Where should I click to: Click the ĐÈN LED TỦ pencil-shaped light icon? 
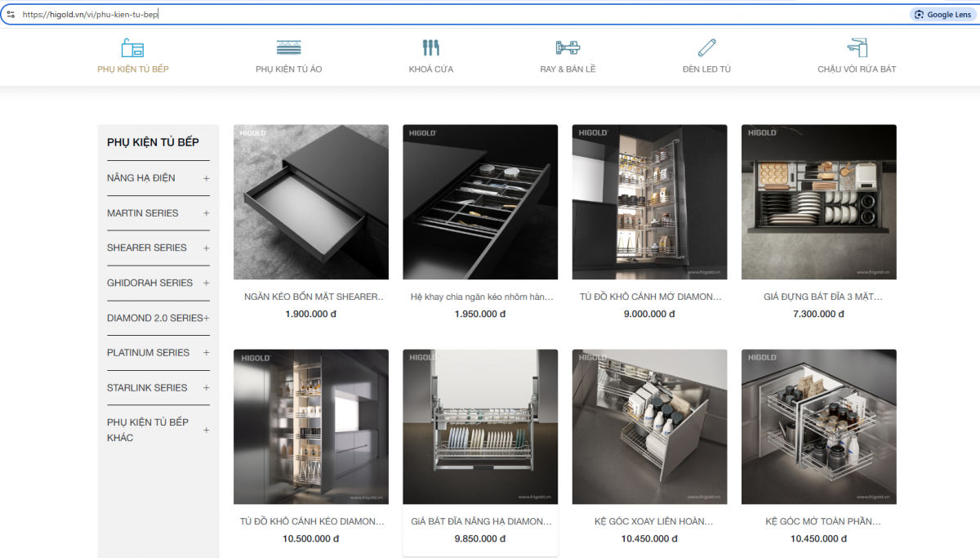(x=706, y=47)
